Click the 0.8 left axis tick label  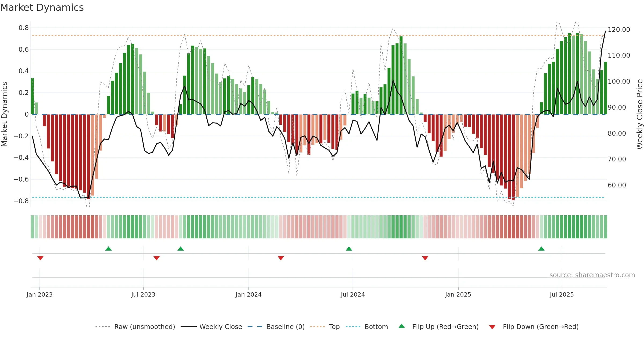(x=24, y=28)
